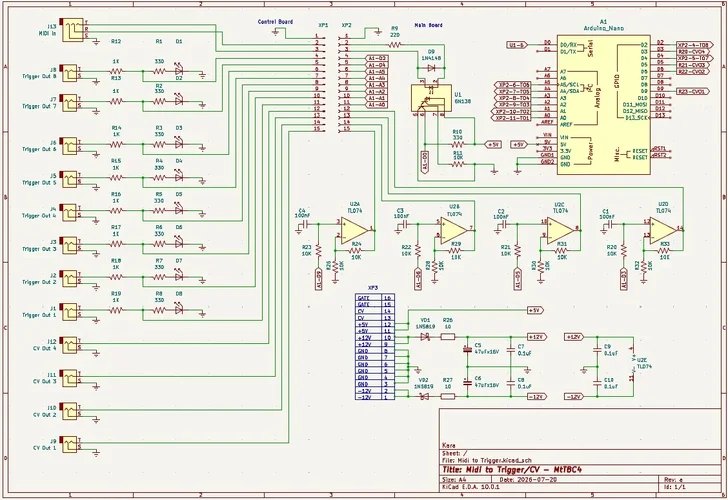Click the 'Control Board' label
This screenshot has height=500, width=728.
point(275,22)
